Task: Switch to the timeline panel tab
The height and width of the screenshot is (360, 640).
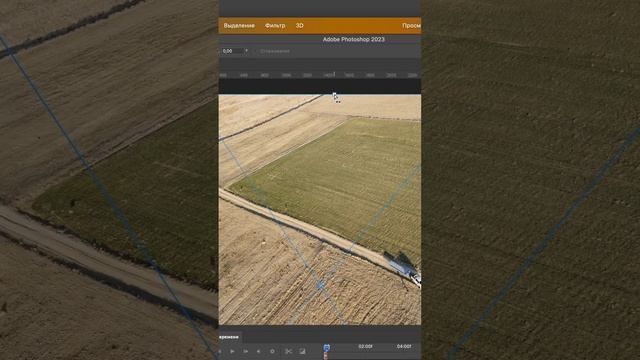Action: click(x=229, y=337)
